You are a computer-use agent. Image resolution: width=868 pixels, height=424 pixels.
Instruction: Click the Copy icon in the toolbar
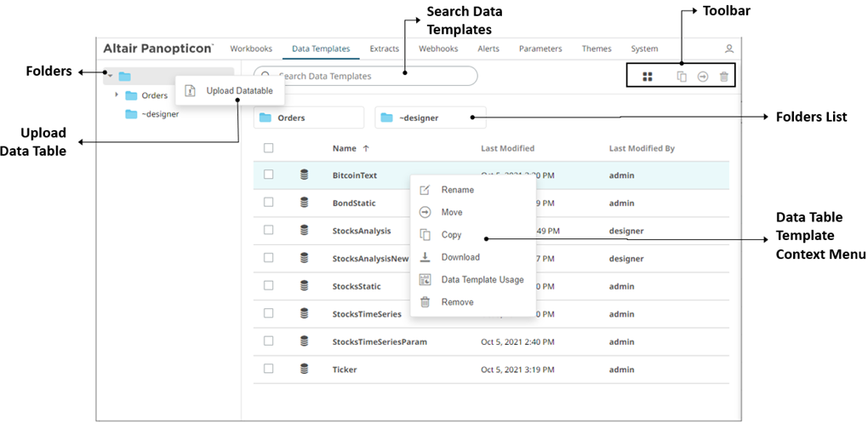pos(682,77)
